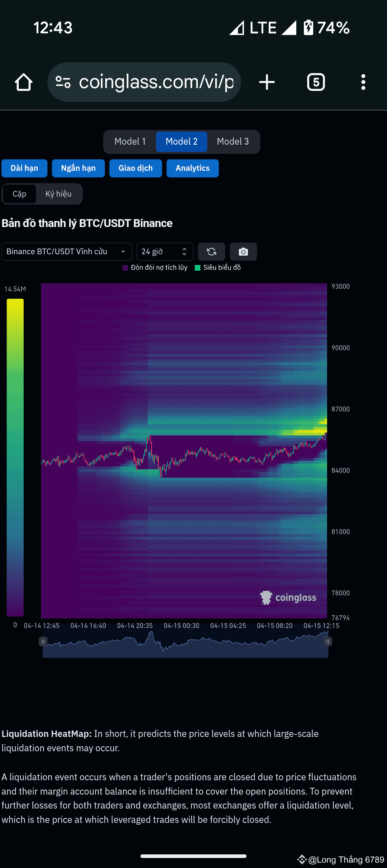Click the 04-14 16:40 time label

88,626
